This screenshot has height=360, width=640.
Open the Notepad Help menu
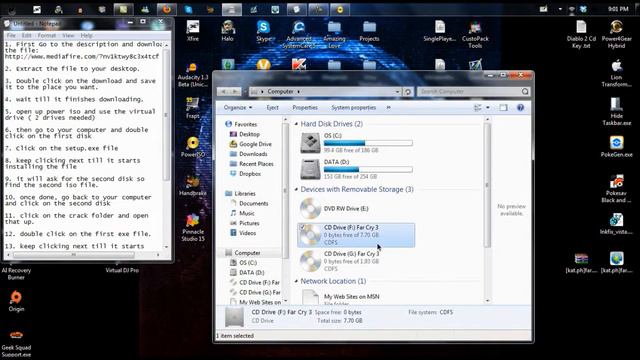tap(87, 36)
